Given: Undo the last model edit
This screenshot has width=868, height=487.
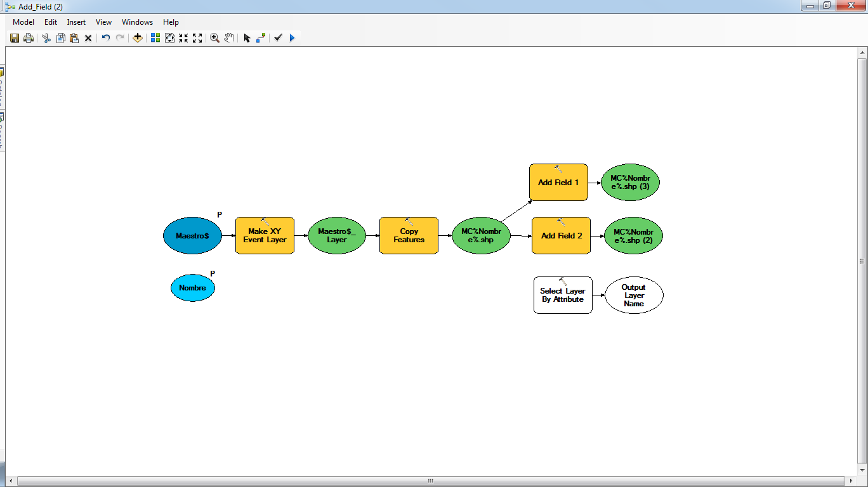Looking at the screenshot, I should tap(106, 38).
